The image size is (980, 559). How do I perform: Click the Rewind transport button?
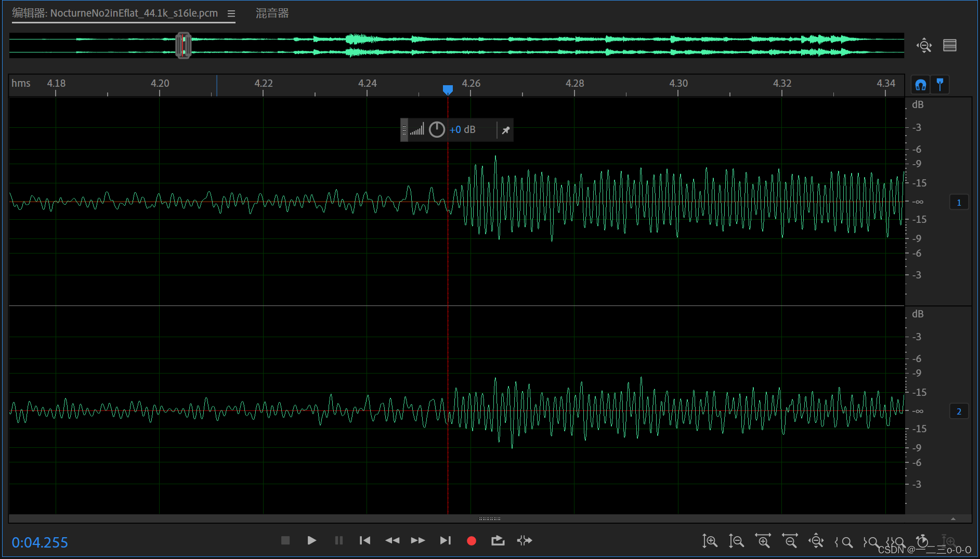392,540
